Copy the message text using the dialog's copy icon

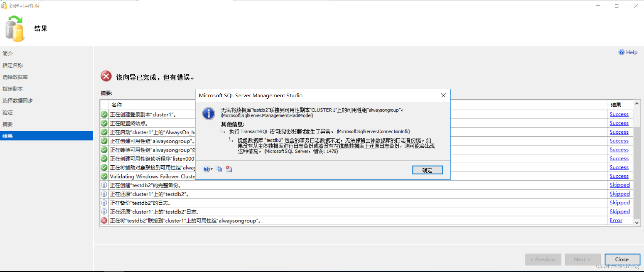click(x=219, y=169)
